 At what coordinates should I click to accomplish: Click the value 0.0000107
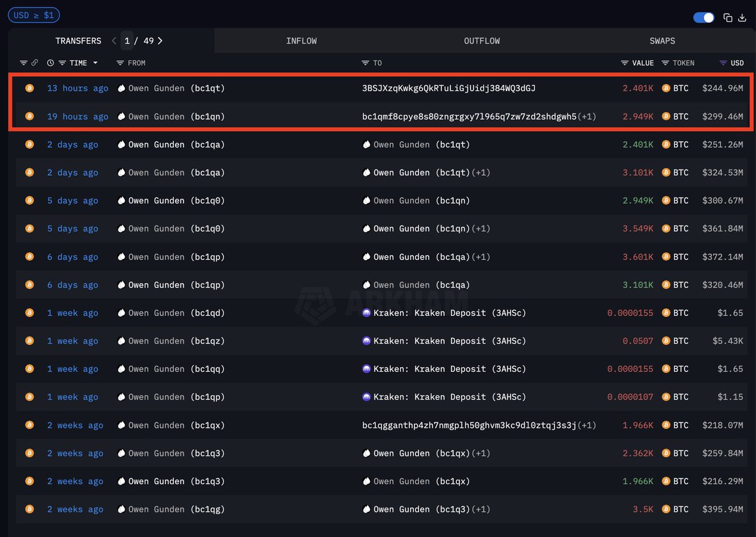[630, 397]
